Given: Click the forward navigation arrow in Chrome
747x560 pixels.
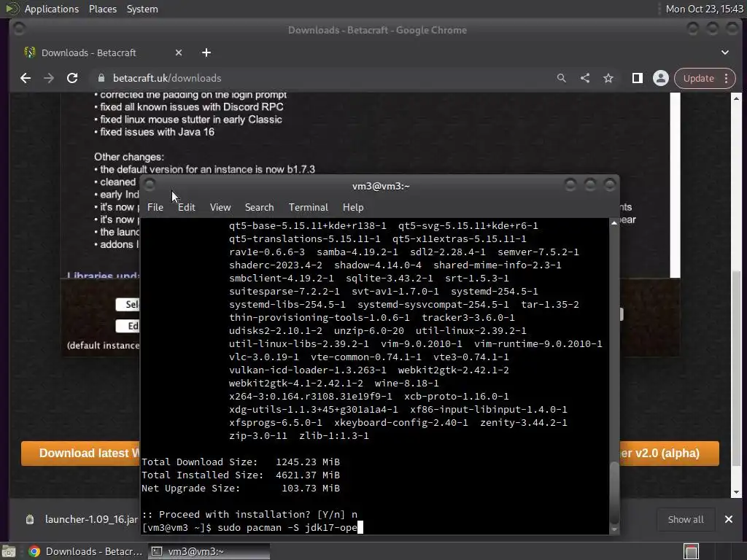Looking at the screenshot, I should tap(49, 78).
